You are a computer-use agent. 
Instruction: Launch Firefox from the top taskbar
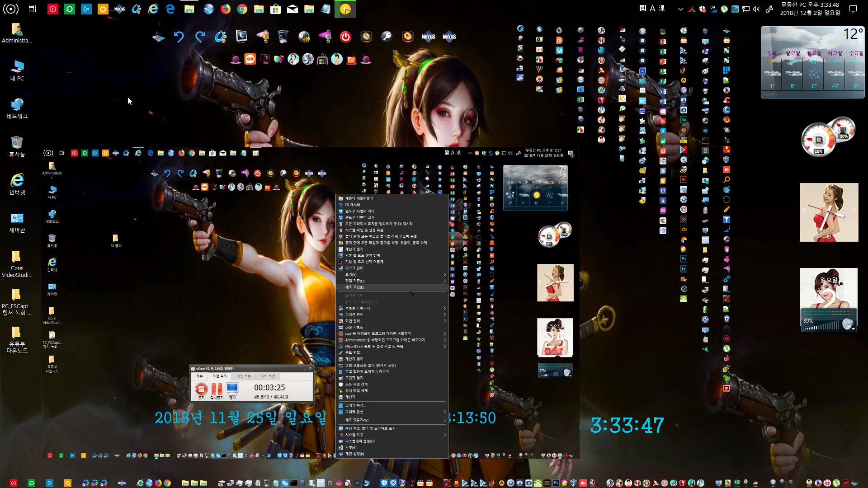[x=225, y=9]
